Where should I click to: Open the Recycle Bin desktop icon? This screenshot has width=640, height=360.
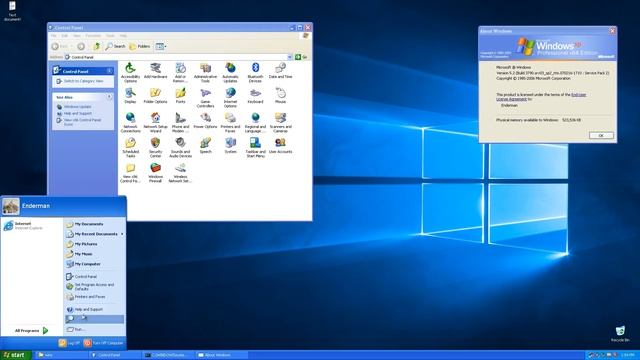[x=620, y=334]
